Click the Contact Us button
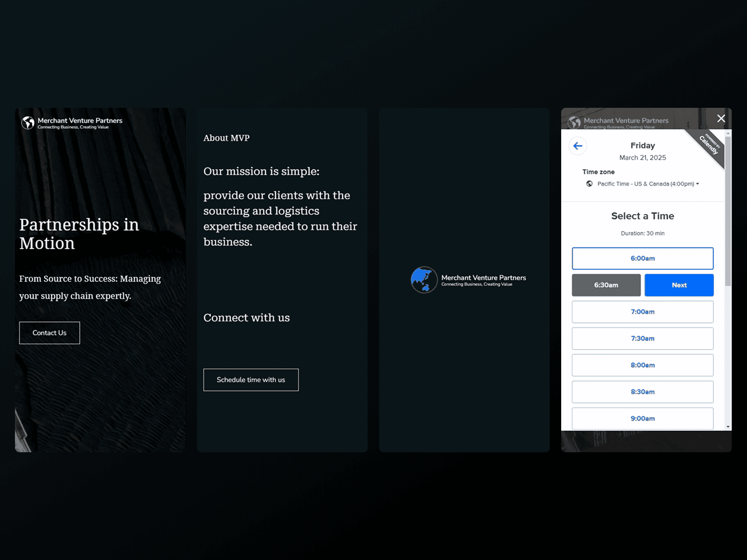This screenshot has width=747, height=560. click(49, 333)
